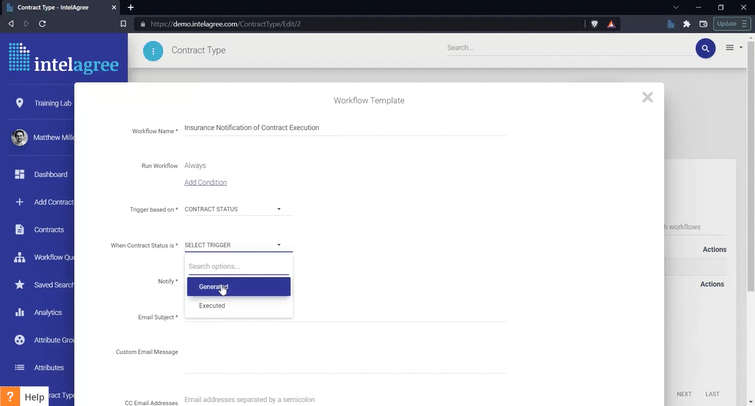Click the Brave rewards triangle icon
This screenshot has height=406, width=755.
(611, 24)
